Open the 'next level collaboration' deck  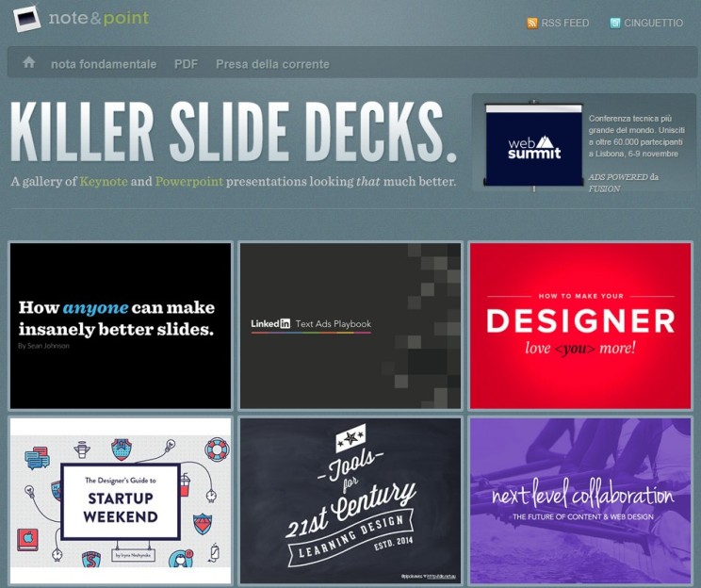pyautogui.click(x=580, y=500)
